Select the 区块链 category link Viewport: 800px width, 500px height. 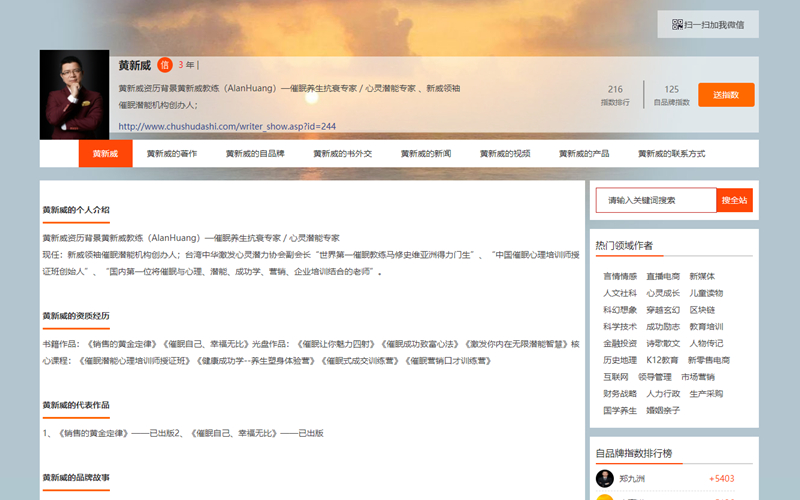[x=702, y=310]
